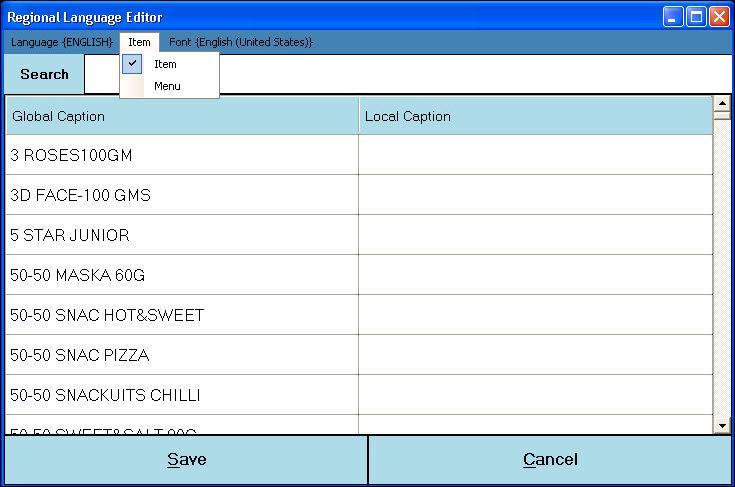Select the checked Item option in dropdown
The image size is (735, 487).
point(165,64)
